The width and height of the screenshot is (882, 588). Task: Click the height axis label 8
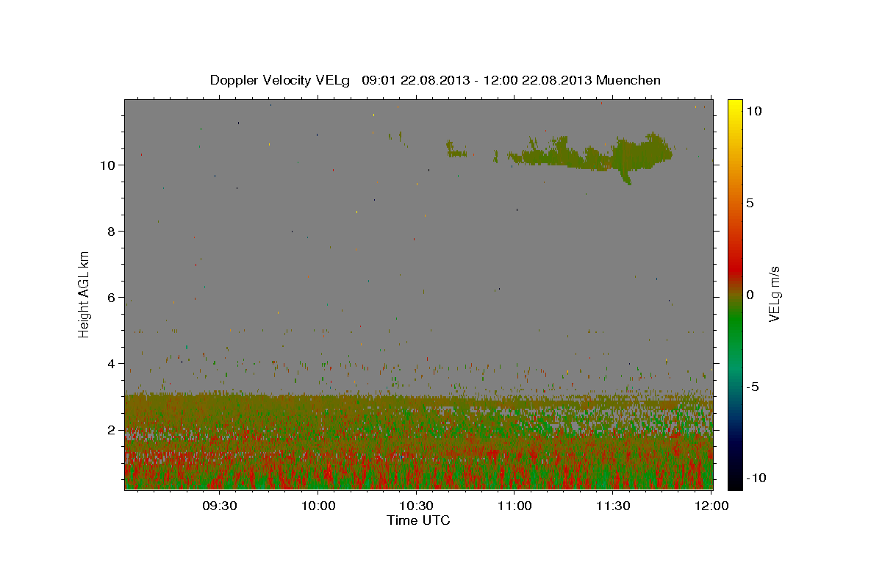(112, 231)
